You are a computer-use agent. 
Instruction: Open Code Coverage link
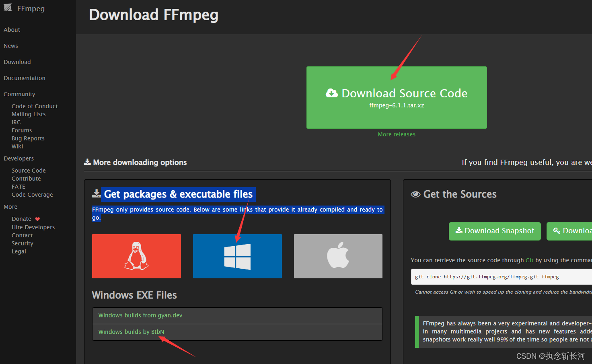tap(32, 195)
